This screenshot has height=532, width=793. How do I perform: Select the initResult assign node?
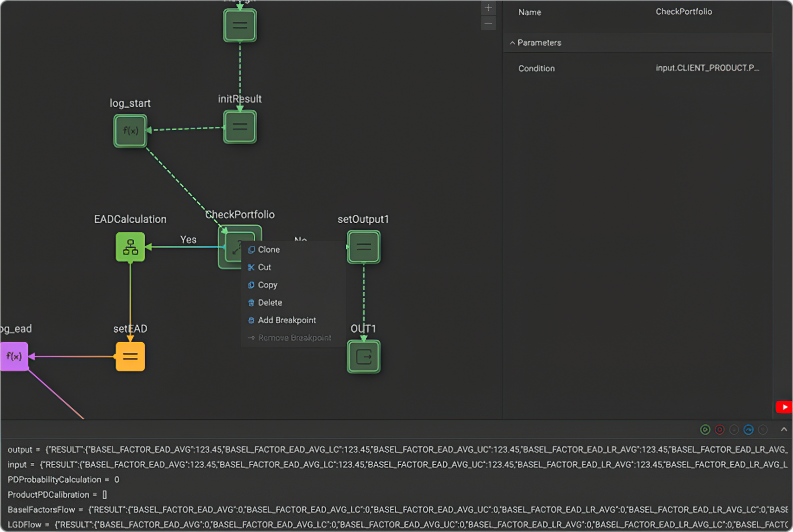tap(240, 127)
